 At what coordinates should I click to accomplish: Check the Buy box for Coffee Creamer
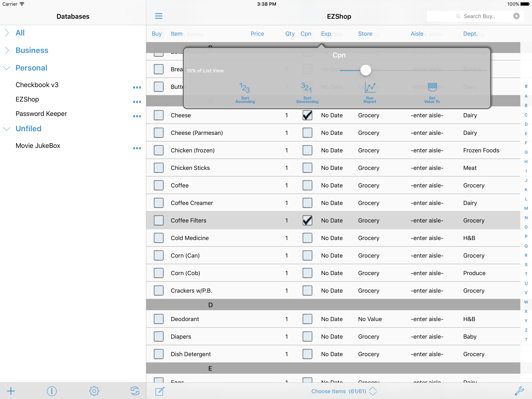tap(159, 203)
